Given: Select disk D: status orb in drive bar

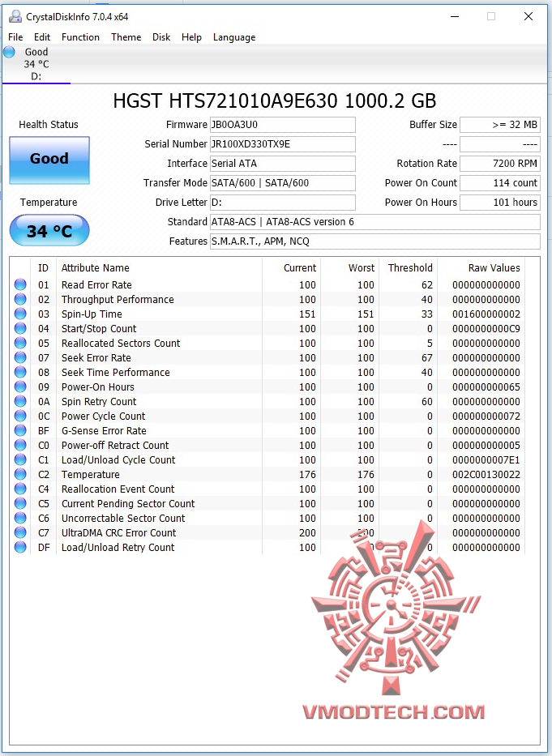Looking at the screenshot, I should tap(9, 52).
